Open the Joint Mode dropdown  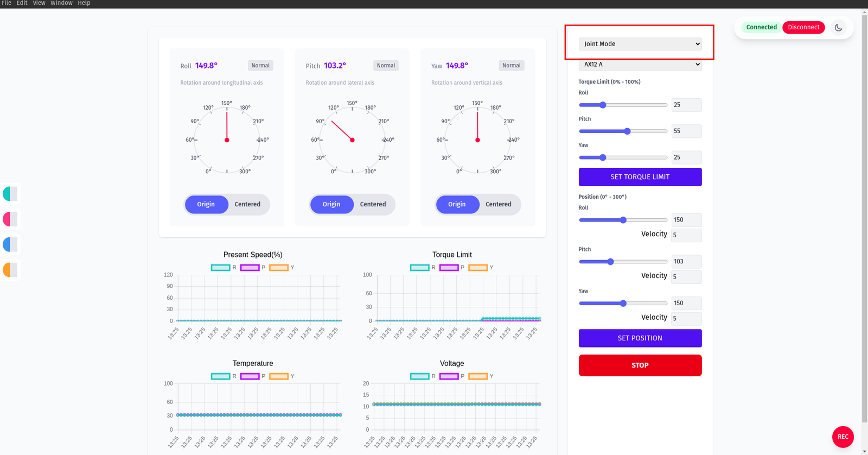640,44
